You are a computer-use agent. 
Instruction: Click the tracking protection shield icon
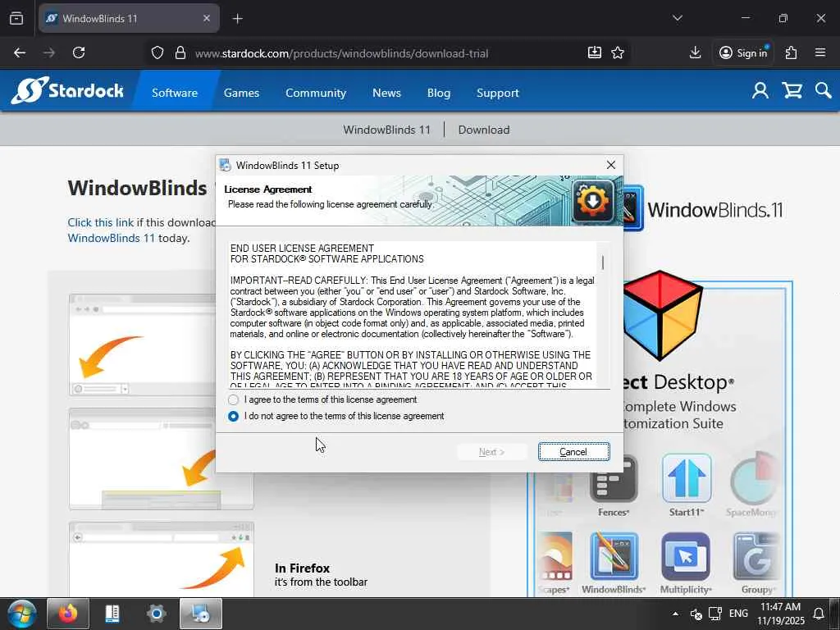(x=157, y=52)
